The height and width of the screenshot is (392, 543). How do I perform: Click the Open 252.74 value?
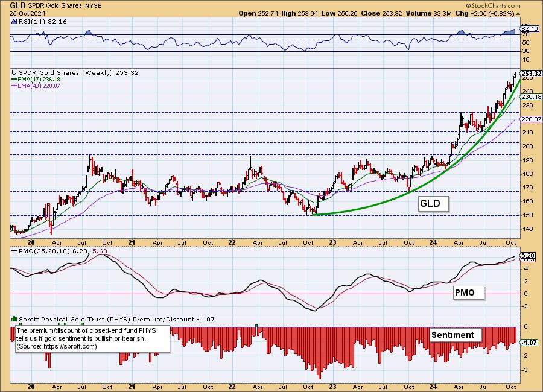(x=258, y=13)
